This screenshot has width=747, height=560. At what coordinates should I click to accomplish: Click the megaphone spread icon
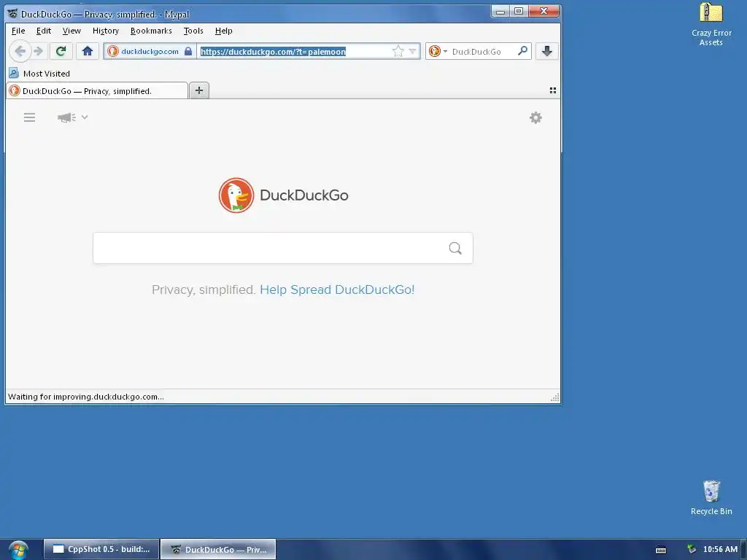coord(66,117)
